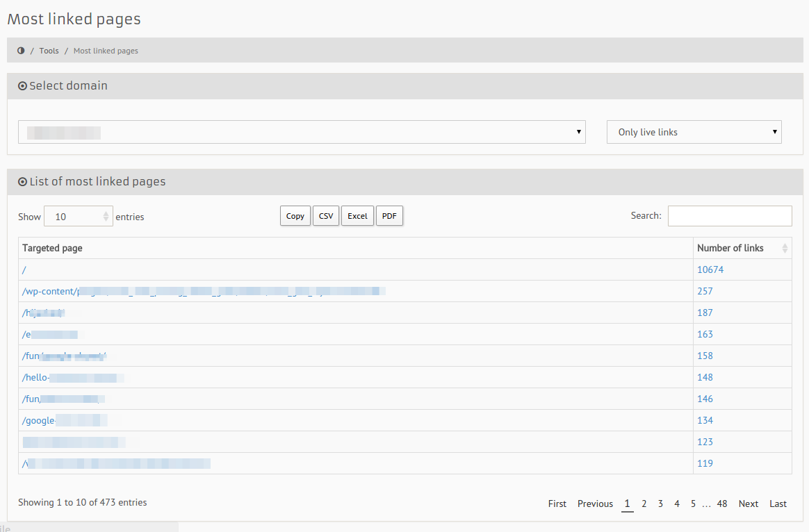Jump to page 48 in pagination
The image size is (809, 532).
pyautogui.click(x=722, y=504)
